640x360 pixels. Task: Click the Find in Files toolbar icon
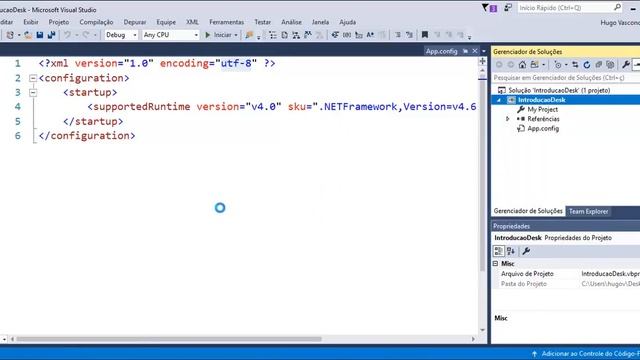(249, 35)
